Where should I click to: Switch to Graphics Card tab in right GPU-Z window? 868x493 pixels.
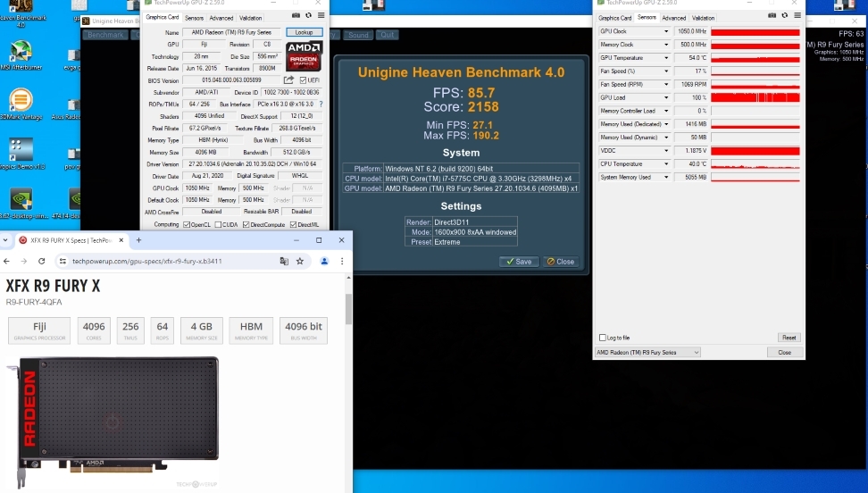(614, 18)
